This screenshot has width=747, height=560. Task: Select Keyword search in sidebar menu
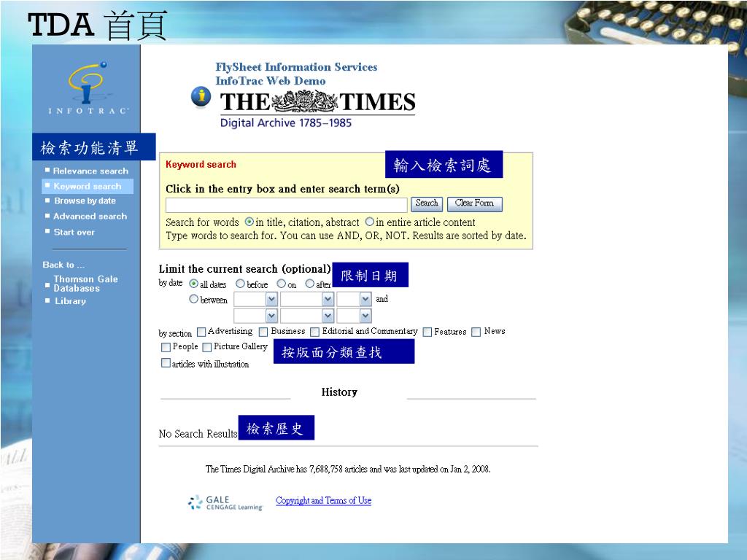(88, 186)
